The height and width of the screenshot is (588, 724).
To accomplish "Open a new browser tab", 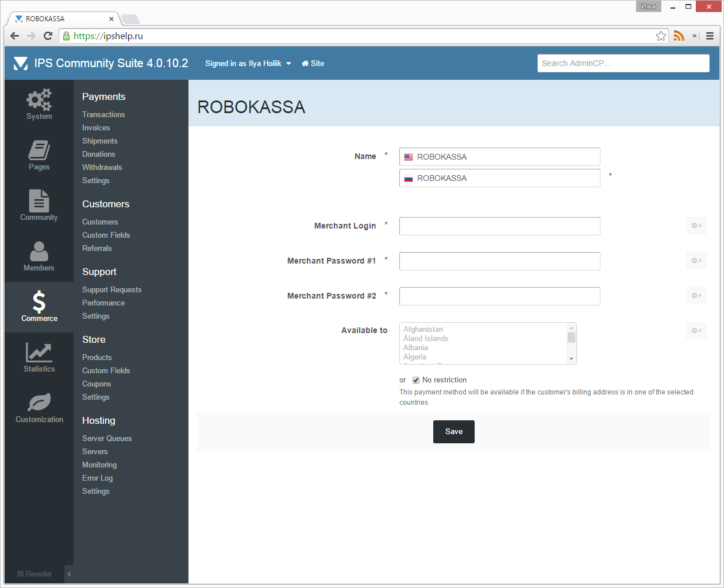I will [130, 19].
